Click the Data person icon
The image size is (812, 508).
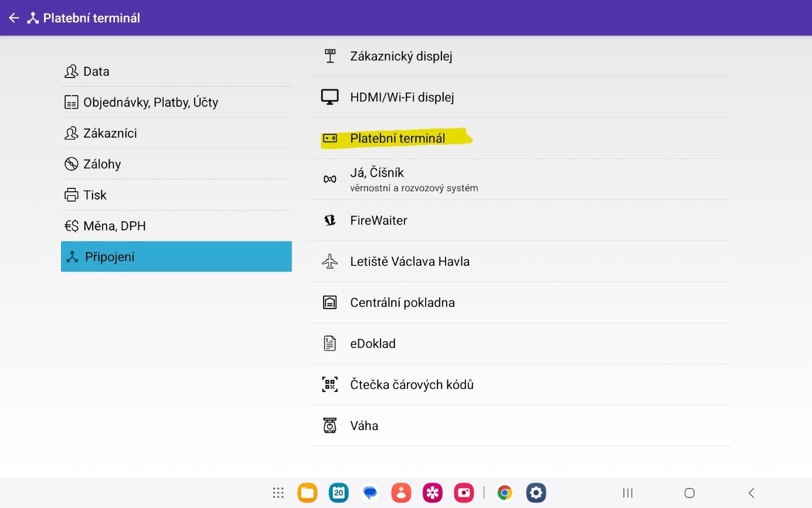[71, 72]
